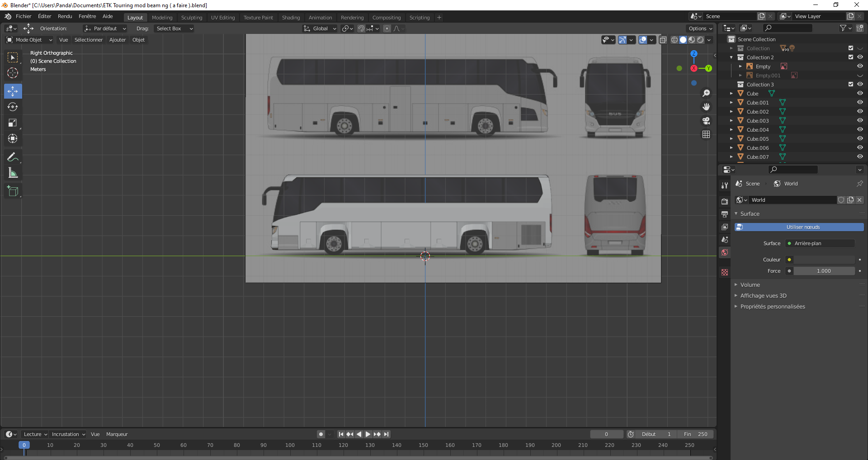Open the World properties tab icon
The image size is (868, 460).
[725, 253]
